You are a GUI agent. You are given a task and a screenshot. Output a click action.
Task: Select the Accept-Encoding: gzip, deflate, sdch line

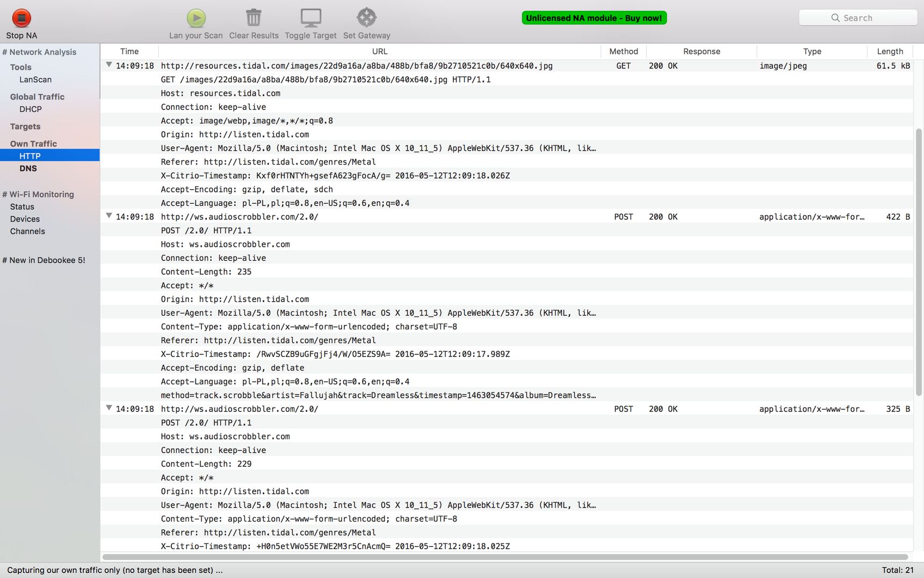pos(247,189)
